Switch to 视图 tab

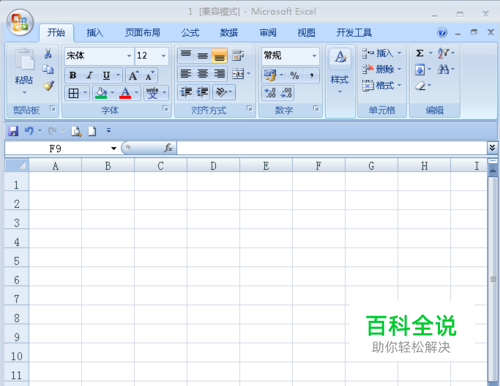click(x=306, y=33)
